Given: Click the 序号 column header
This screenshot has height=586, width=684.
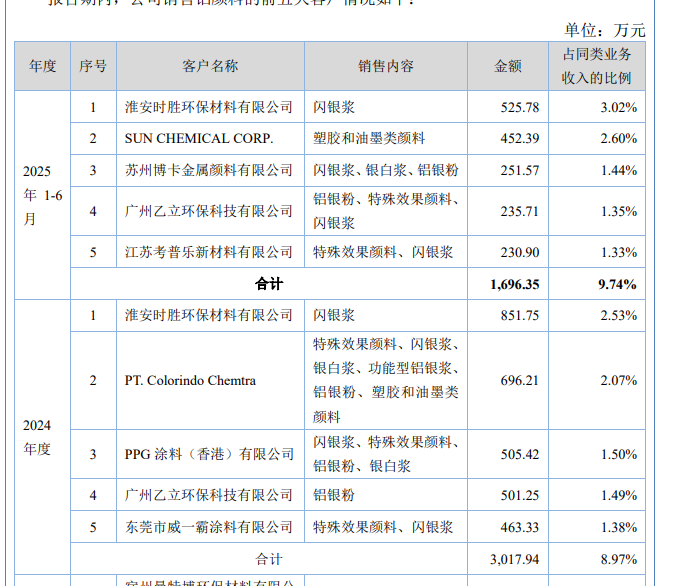Looking at the screenshot, I should coord(93,66).
